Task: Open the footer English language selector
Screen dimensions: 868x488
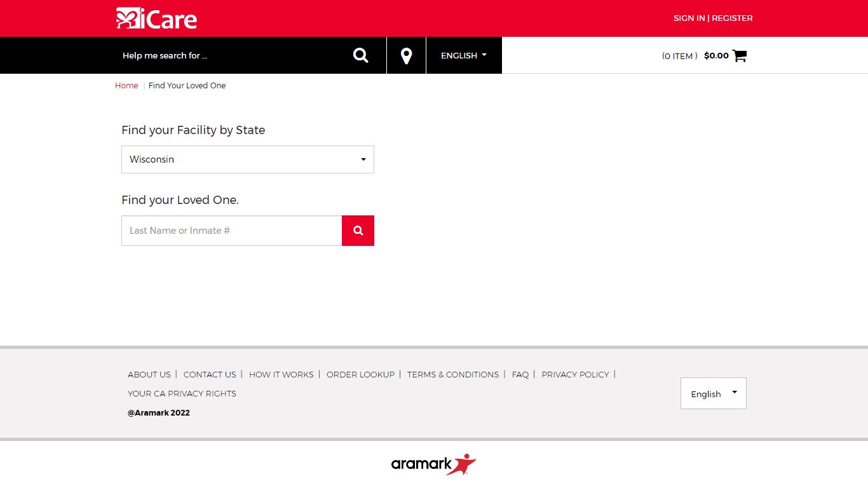Action: (x=714, y=393)
